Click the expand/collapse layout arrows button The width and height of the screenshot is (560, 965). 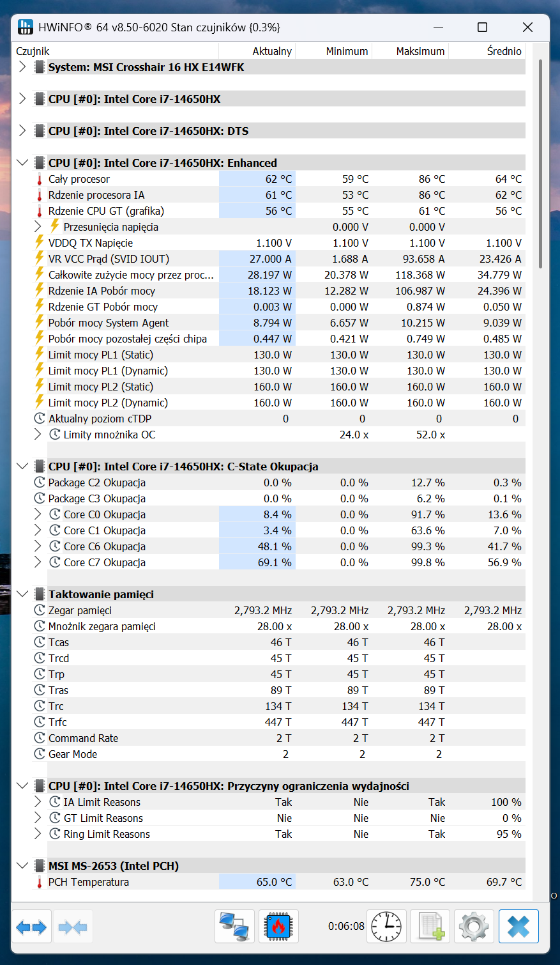pyautogui.click(x=31, y=927)
